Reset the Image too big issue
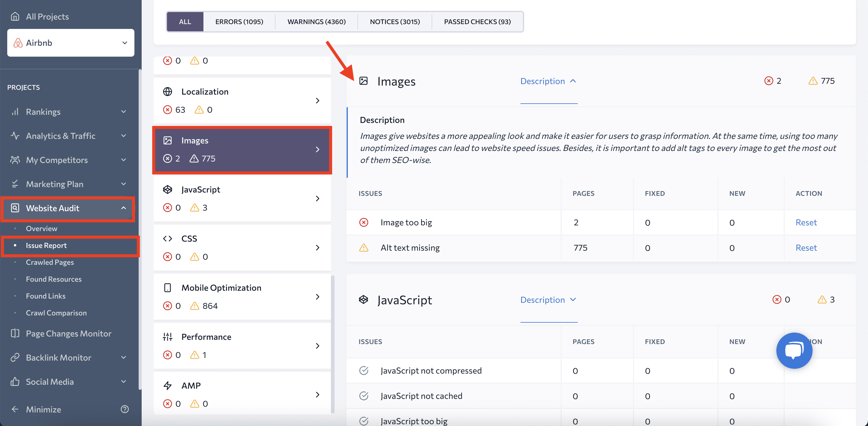This screenshot has width=868, height=426. [806, 222]
